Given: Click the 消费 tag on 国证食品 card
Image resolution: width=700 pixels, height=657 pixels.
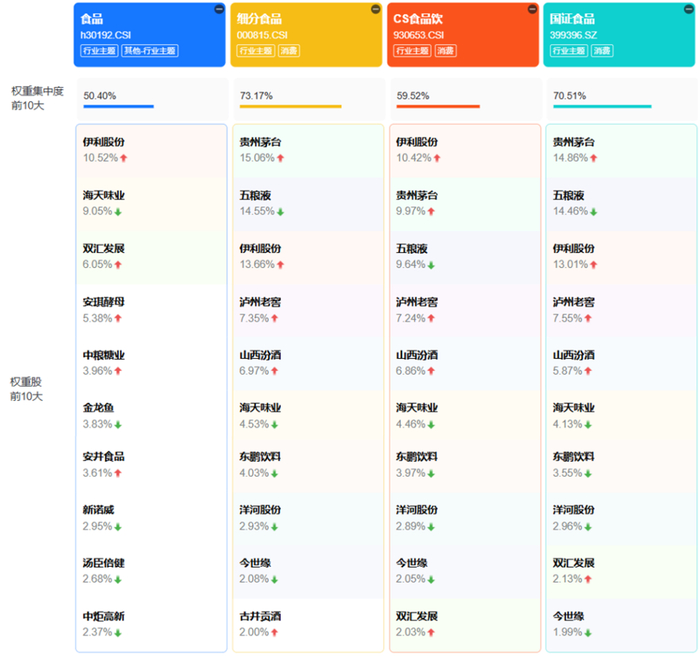Looking at the screenshot, I should coord(602,50).
